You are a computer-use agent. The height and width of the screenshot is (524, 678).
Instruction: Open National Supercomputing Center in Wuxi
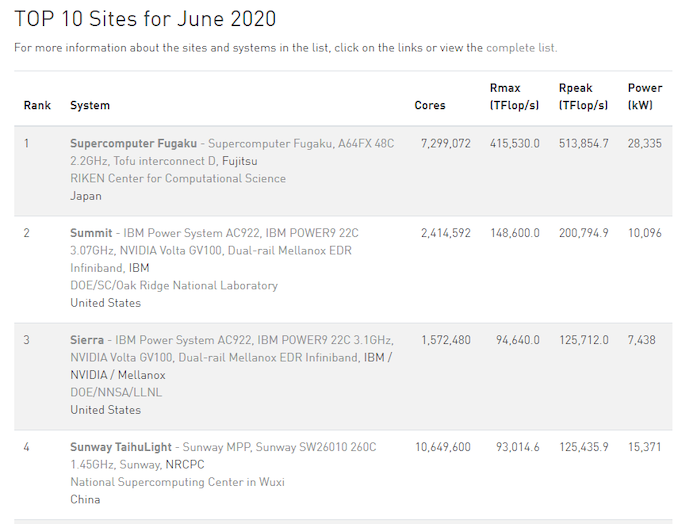pyautogui.click(x=177, y=482)
